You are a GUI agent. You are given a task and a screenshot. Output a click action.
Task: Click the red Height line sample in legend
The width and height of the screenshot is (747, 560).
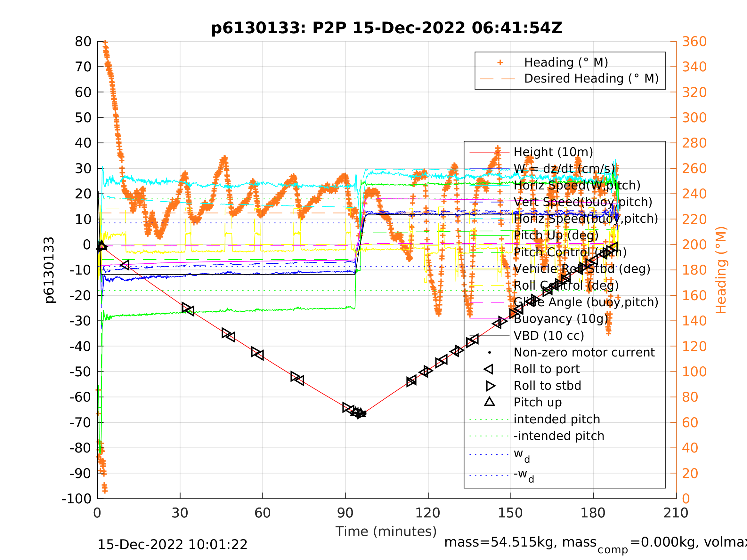490,152
